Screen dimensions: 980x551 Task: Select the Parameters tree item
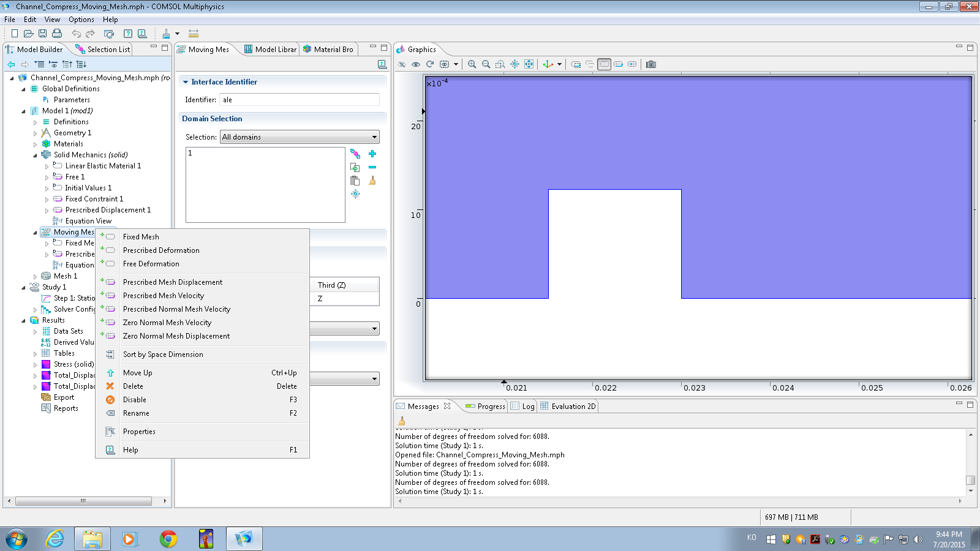pyautogui.click(x=72, y=100)
